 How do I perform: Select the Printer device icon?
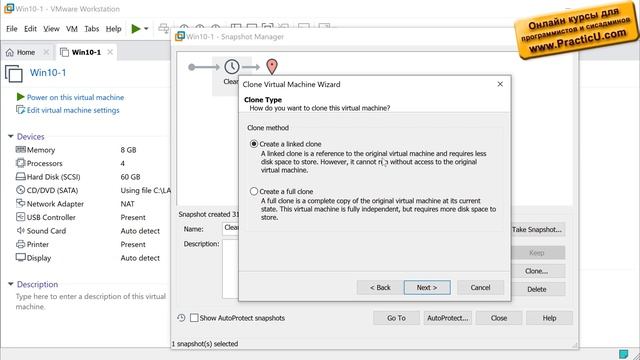(x=20, y=244)
